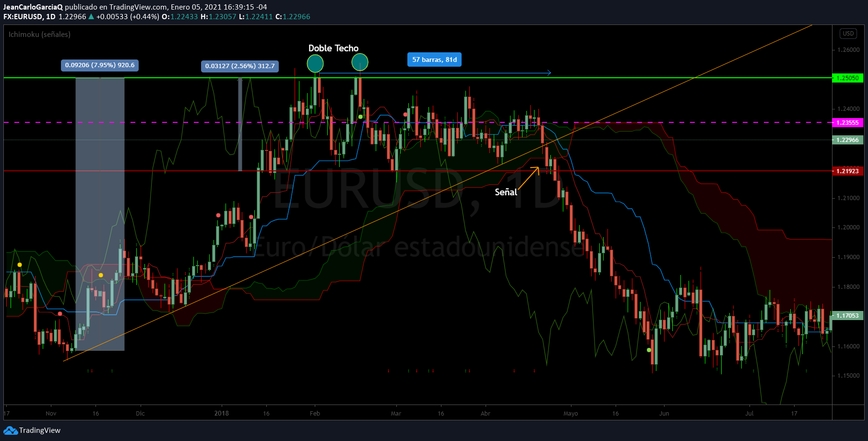Click the 2018 year label on time axis
The width and height of the screenshot is (868, 441).
(222, 413)
